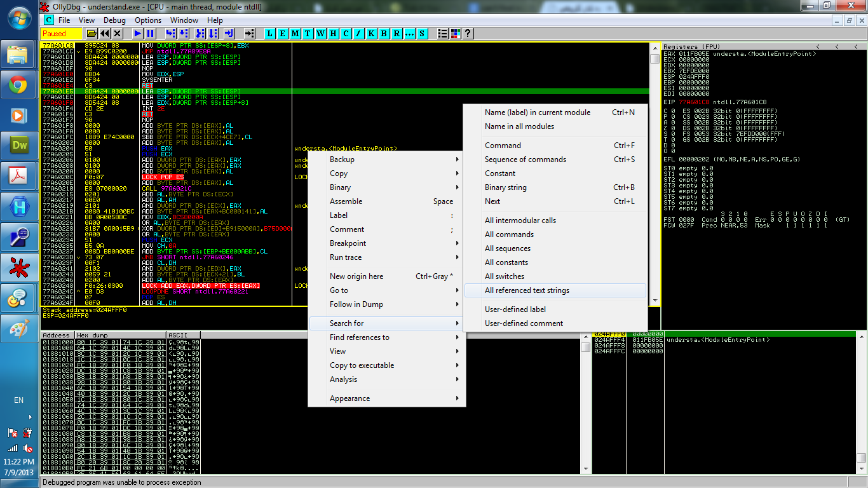
Task: Expand the Find references to submenu
Action: 387,337
